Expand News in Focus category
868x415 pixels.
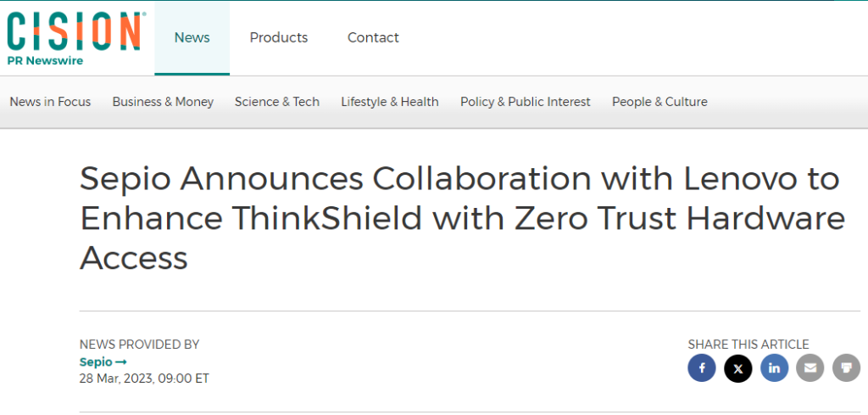[x=50, y=102]
